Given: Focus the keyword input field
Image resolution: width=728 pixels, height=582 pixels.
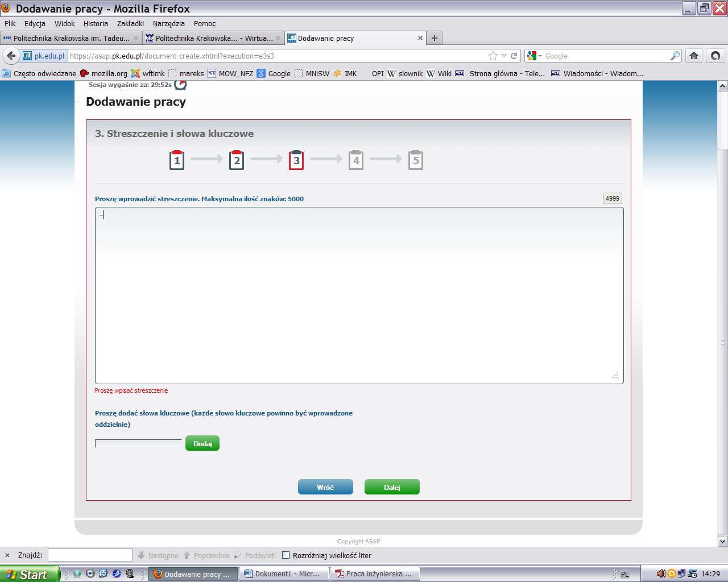Looking at the screenshot, I should [138, 443].
